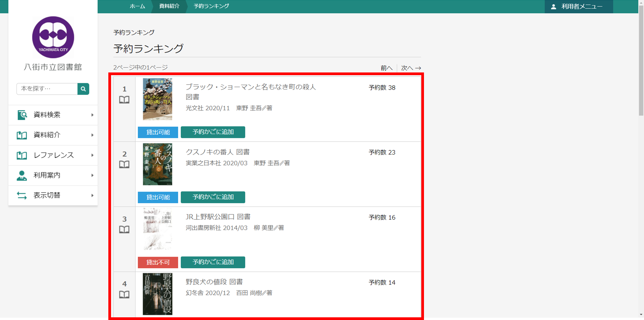Click the search magnifier button
644x320 pixels.
pyautogui.click(x=83, y=89)
